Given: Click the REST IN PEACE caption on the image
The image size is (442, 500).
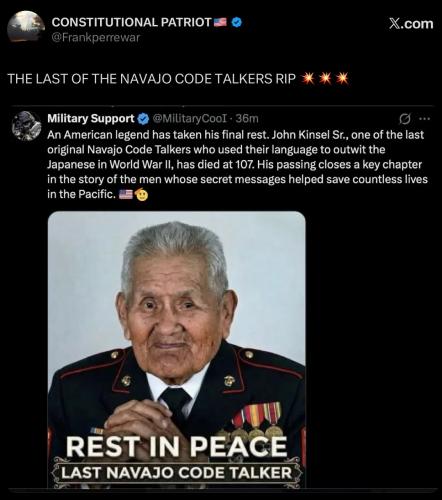Looking at the screenshot, I should pos(176,446).
